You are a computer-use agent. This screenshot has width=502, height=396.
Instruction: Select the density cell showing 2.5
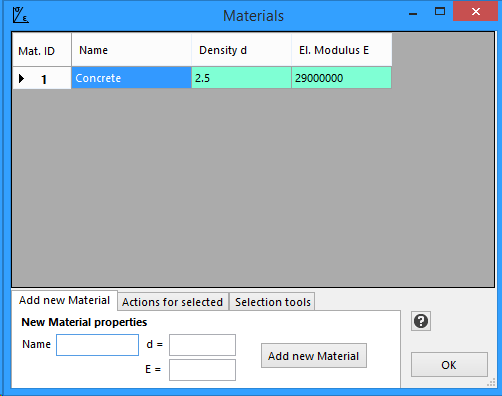click(x=241, y=78)
